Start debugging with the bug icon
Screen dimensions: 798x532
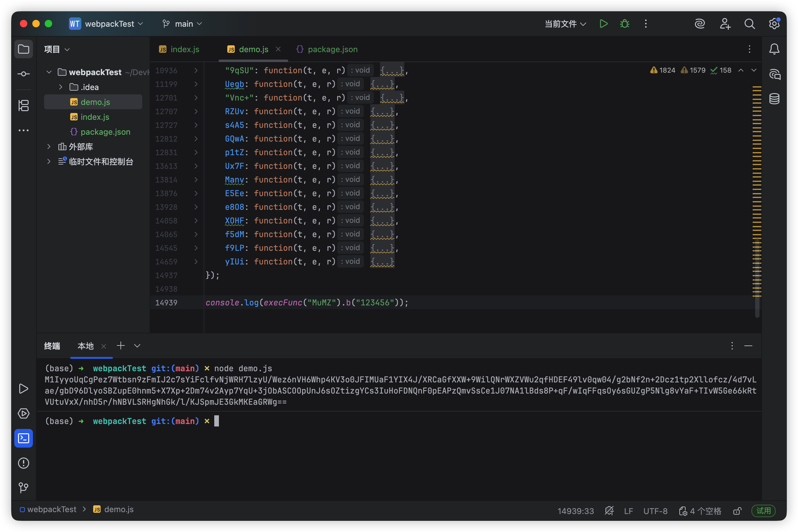[x=624, y=24]
